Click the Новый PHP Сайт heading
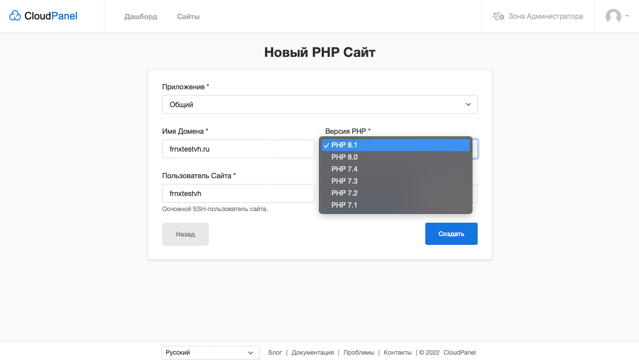The image size is (639, 364). point(320,52)
